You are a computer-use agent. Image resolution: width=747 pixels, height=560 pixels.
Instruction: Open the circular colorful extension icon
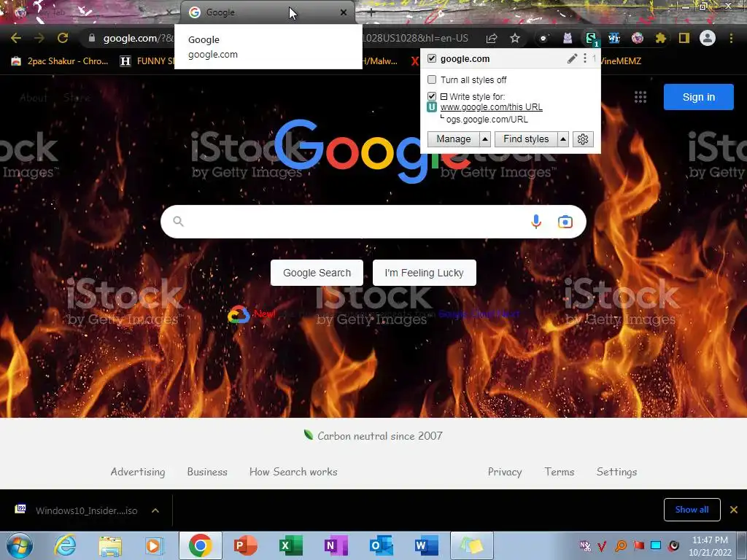click(638, 38)
